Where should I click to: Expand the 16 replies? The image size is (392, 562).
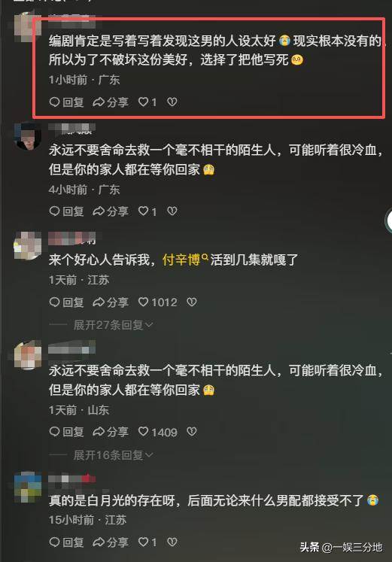[113, 455]
